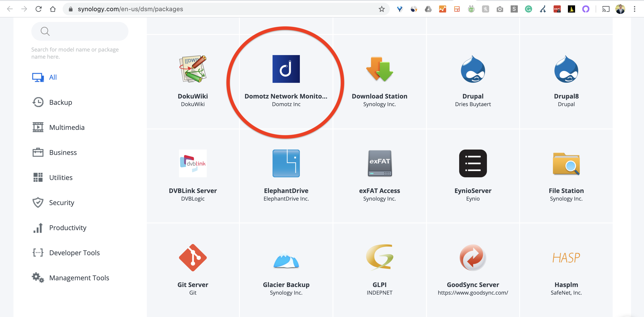
Task: Click the Backup category clock icon
Action: point(38,102)
